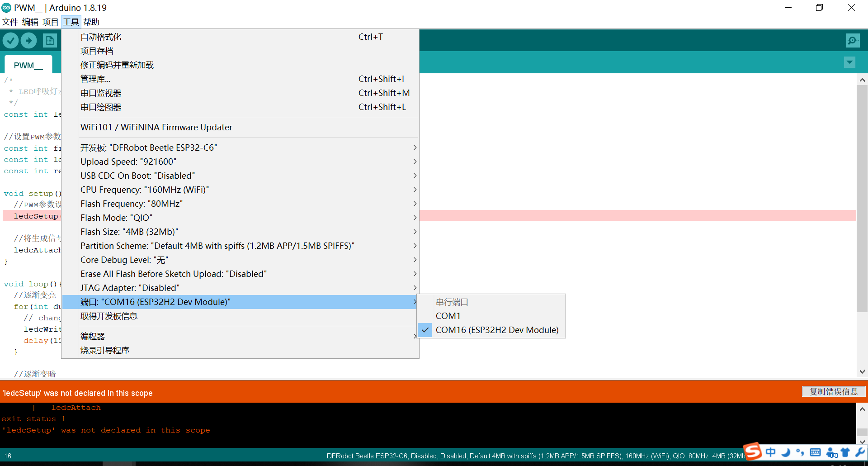Launch WiFi101 / WiFiNINA Firmware Updater

click(240, 127)
